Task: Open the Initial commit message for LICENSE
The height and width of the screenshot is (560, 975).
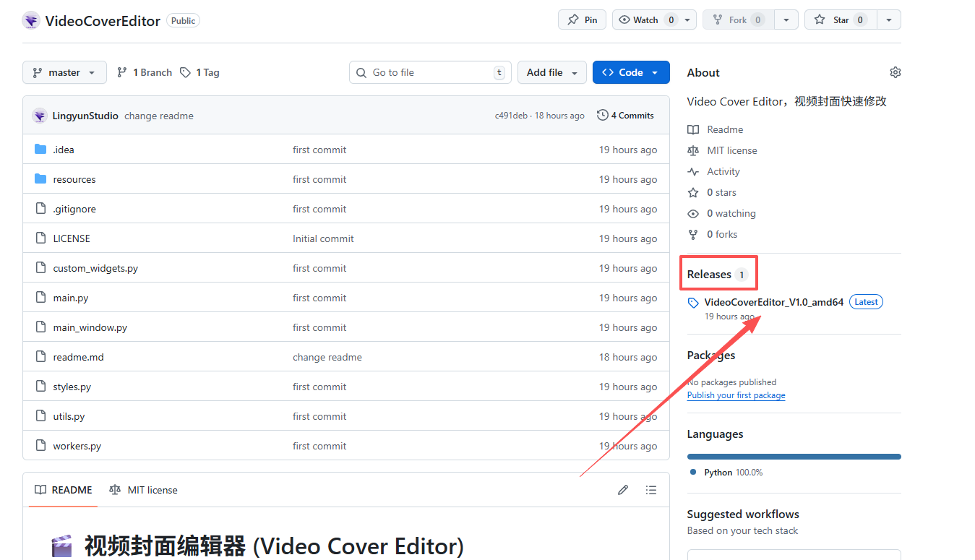Action: tap(323, 238)
